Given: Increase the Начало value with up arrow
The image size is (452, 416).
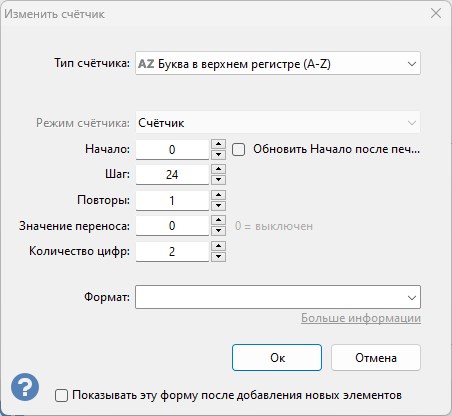Looking at the screenshot, I should click(x=218, y=144).
